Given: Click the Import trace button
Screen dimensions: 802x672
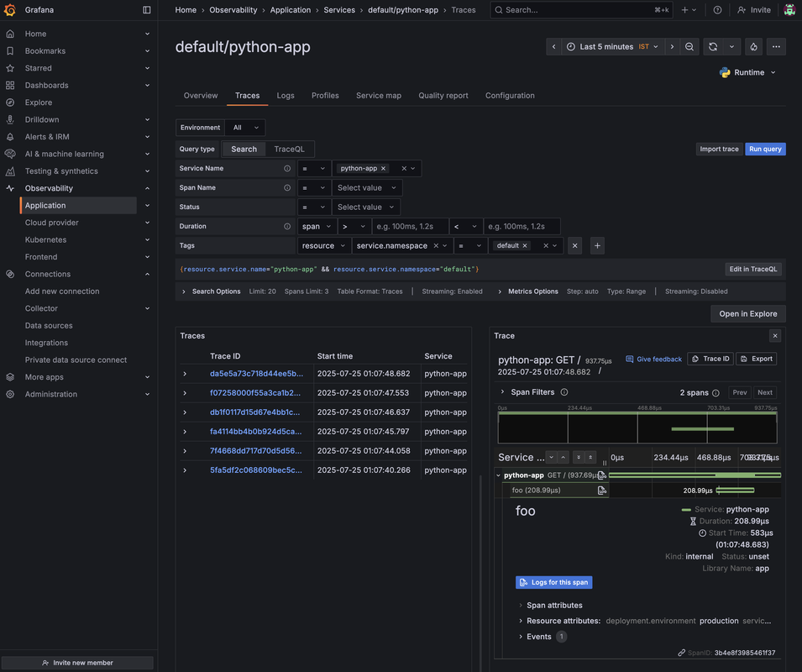Looking at the screenshot, I should pos(719,149).
